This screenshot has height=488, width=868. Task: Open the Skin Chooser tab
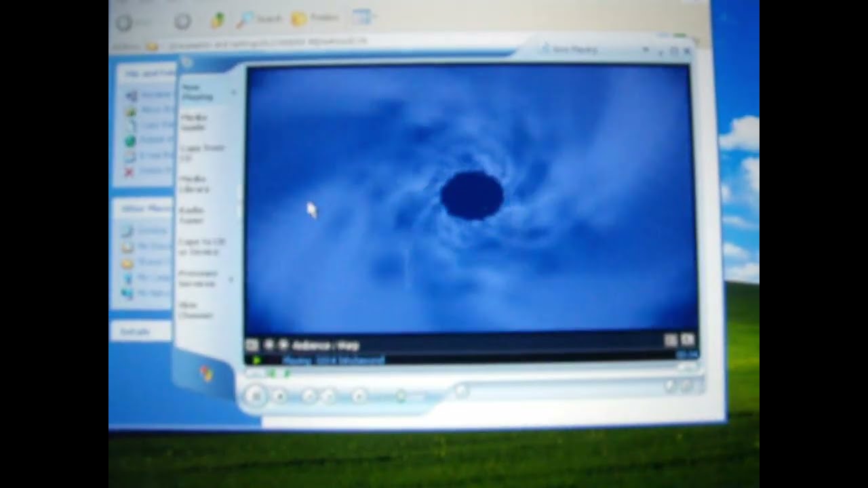pyautogui.click(x=196, y=310)
